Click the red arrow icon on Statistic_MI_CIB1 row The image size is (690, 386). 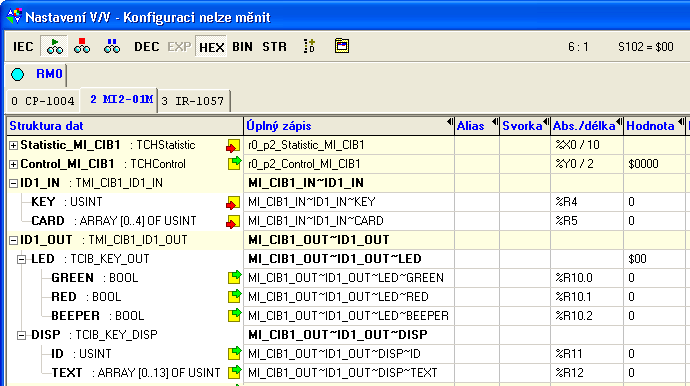(233, 146)
